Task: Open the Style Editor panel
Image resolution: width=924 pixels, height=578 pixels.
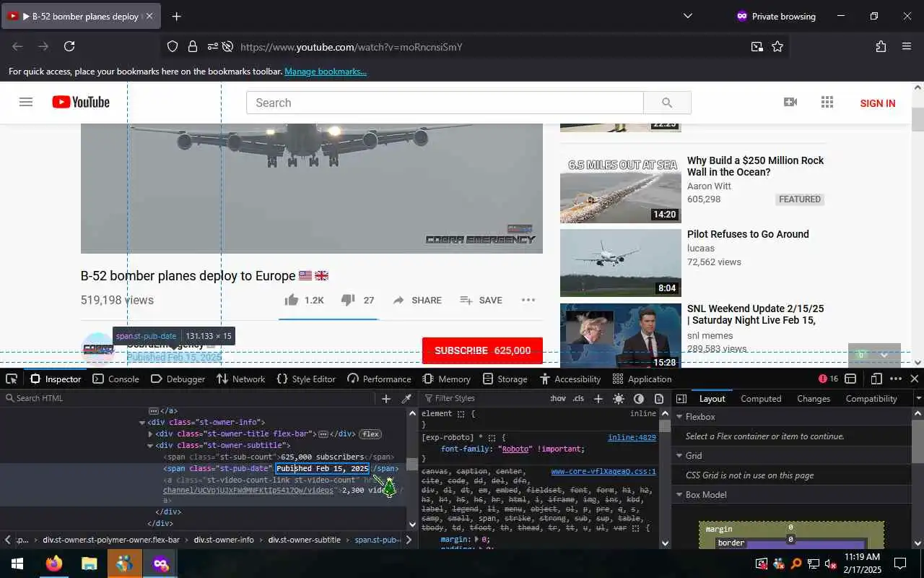Action: [x=306, y=379]
